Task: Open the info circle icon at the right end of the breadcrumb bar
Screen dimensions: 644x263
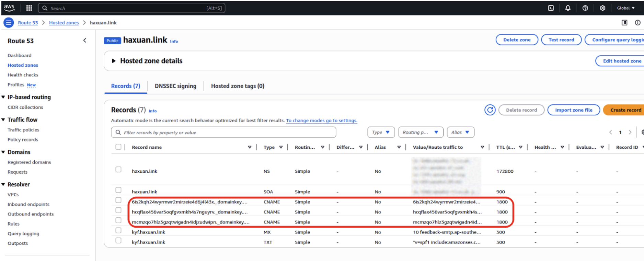Action: pos(637,23)
